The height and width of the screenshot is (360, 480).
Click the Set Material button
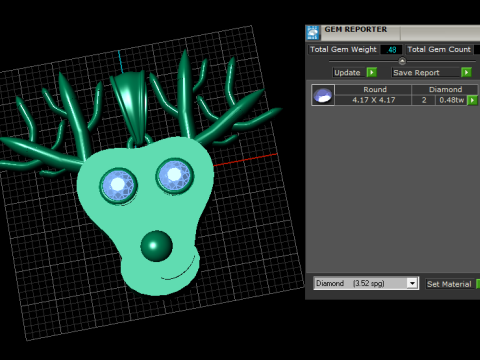coord(449,284)
